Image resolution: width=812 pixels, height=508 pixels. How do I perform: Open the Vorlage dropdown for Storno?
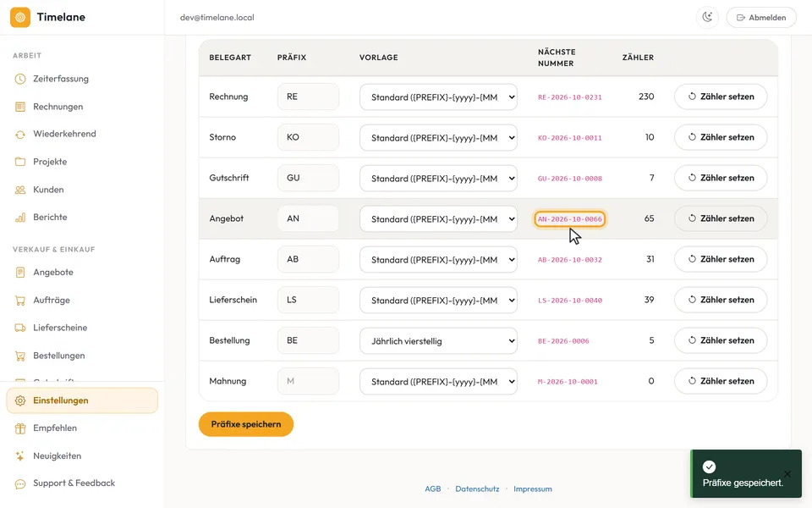coord(438,137)
